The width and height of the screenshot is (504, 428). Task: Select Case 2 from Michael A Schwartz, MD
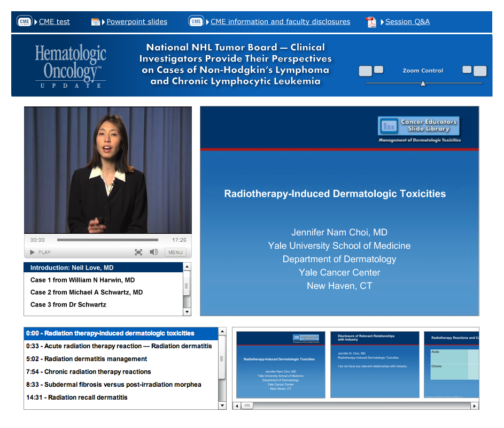pyautogui.click(x=103, y=292)
